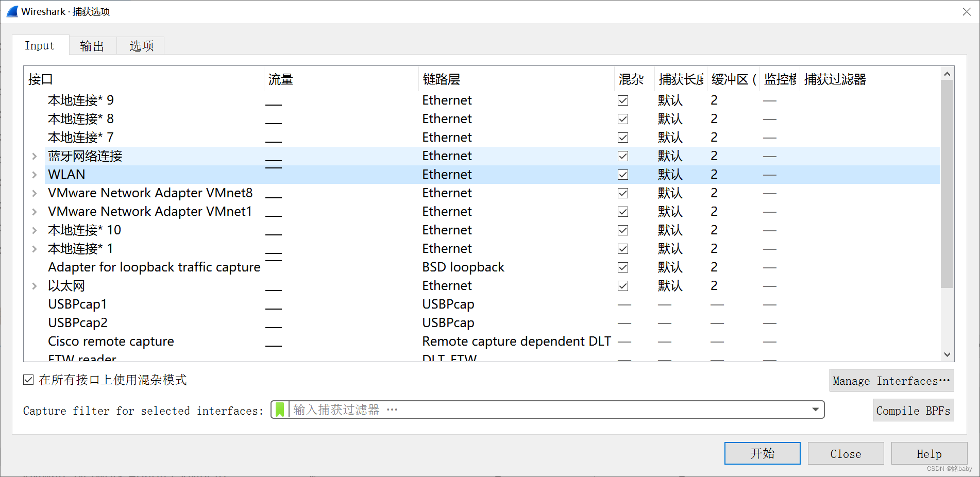This screenshot has height=477, width=980.
Task: Click the green bookmark icon in capture filter
Action: tap(280, 410)
